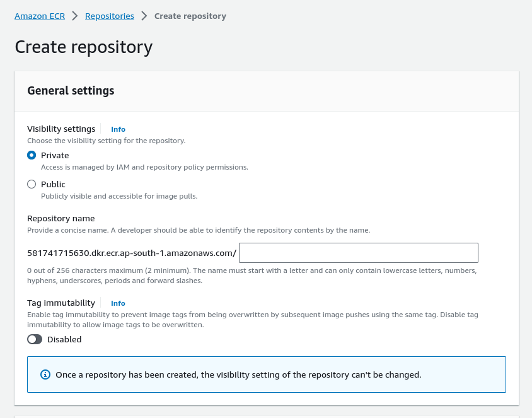Click the Create repository breadcrumb entry
This screenshot has height=418, width=532.
point(190,16)
